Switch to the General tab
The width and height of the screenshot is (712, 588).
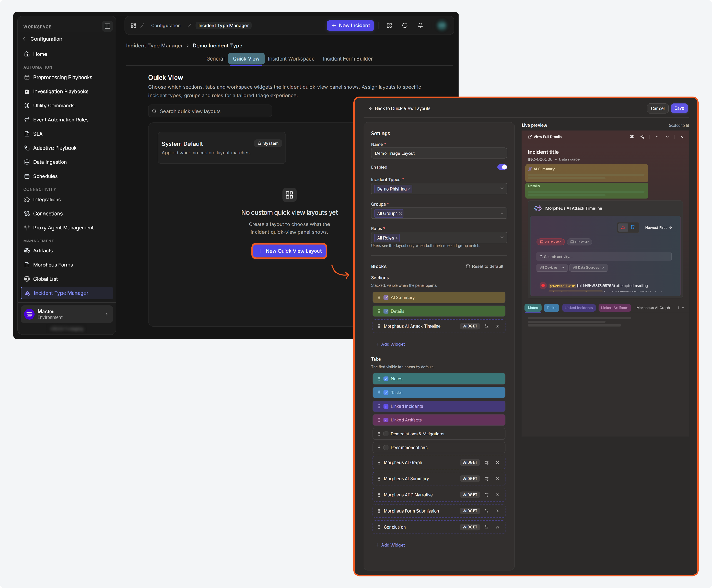215,59
